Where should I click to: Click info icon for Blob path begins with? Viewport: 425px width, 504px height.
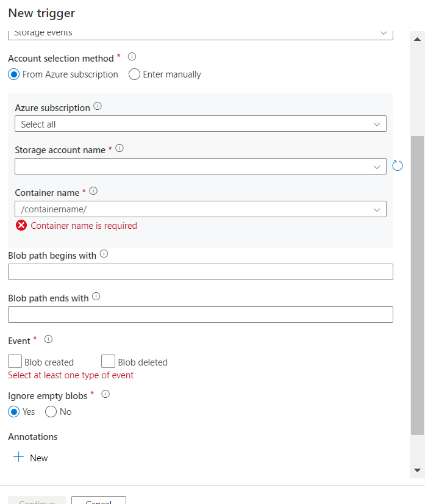point(104,254)
